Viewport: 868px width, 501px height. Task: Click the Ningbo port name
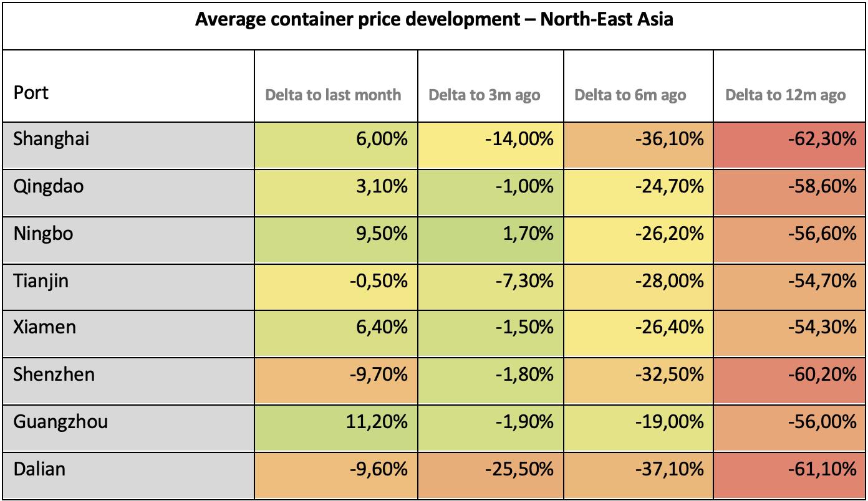click(x=44, y=234)
